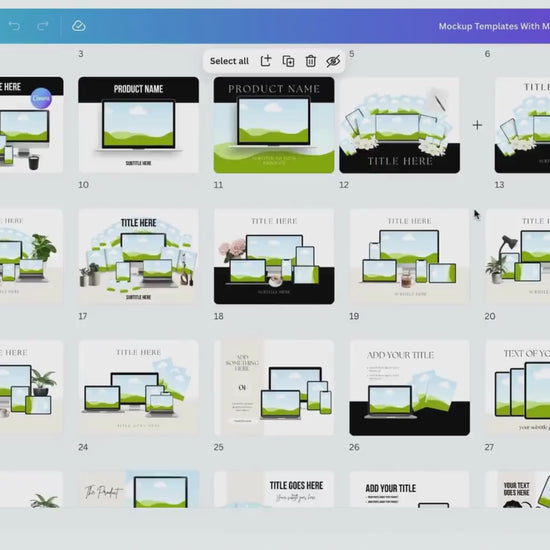Insert page with plus between thumbnails
550x550 pixels.
click(477, 125)
